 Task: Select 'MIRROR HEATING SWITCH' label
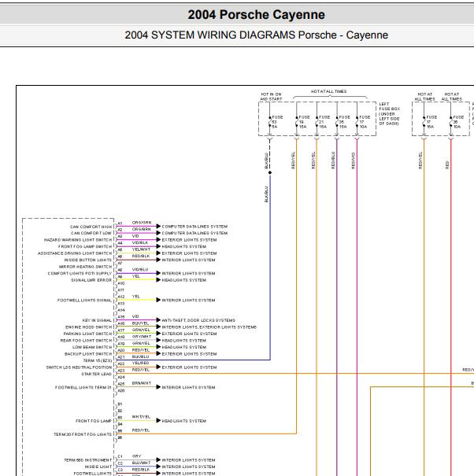(85, 267)
